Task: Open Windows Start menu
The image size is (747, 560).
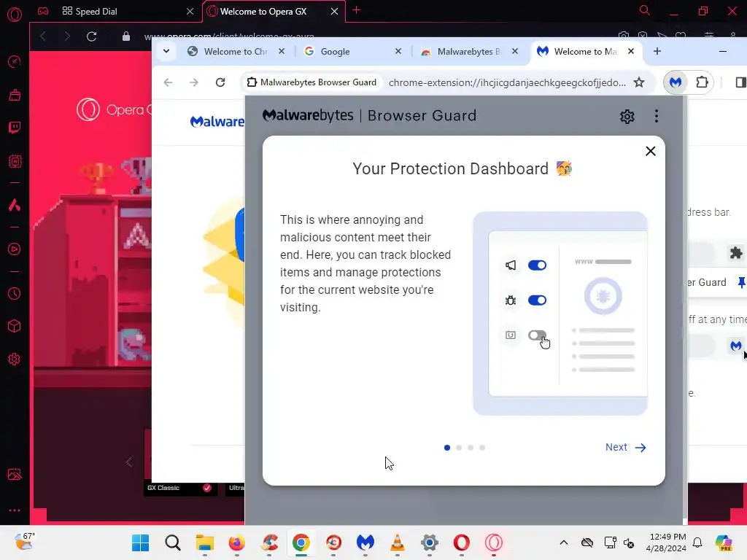Action: click(x=141, y=542)
